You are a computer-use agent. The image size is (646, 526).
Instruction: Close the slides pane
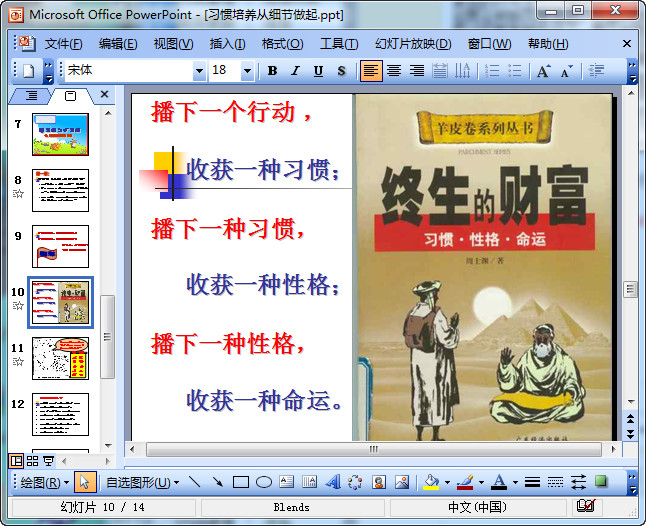[105, 94]
